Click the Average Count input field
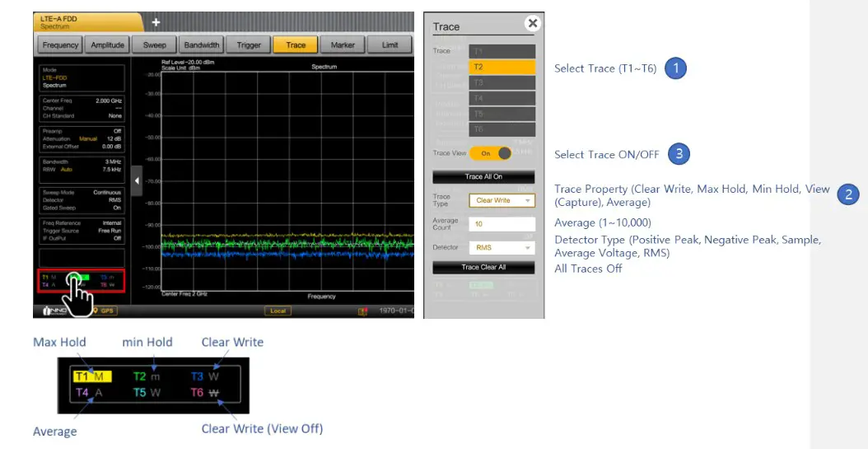The height and width of the screenshot is (449, 868). (x=502, y=224)
